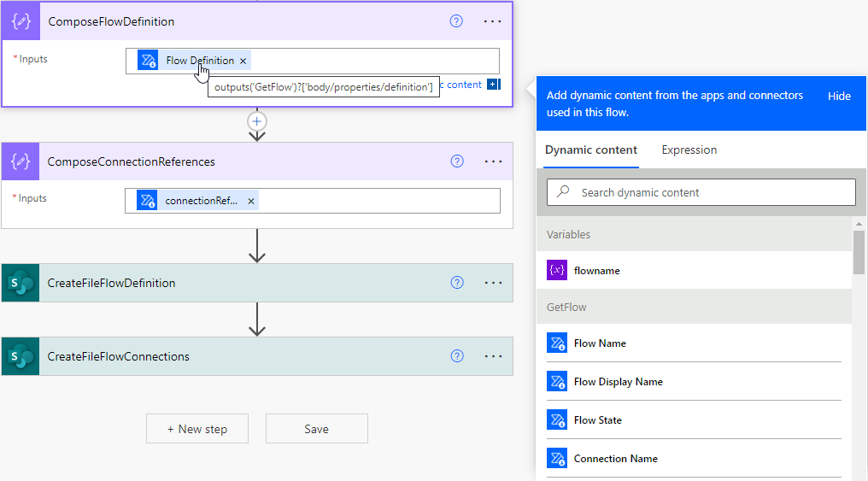Remove the Flow Definition token
Image resolution: width=868 pixels, height=481 pixels.
point(243,61)
